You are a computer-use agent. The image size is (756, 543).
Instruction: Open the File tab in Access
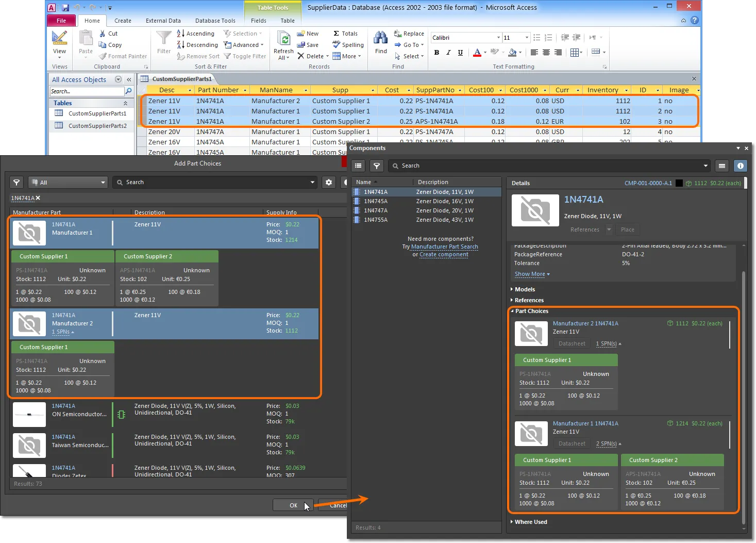[x=61, y=21]
